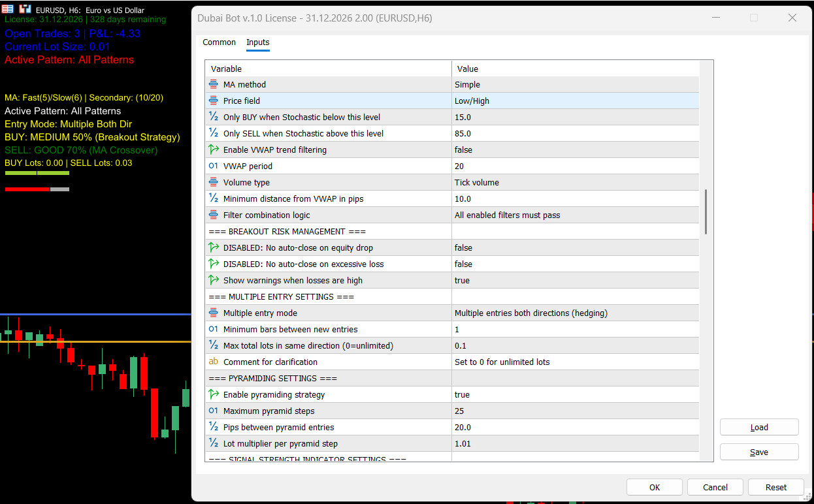Click boolean icon beside Enable pyramiding strategy

click(214, 394)
